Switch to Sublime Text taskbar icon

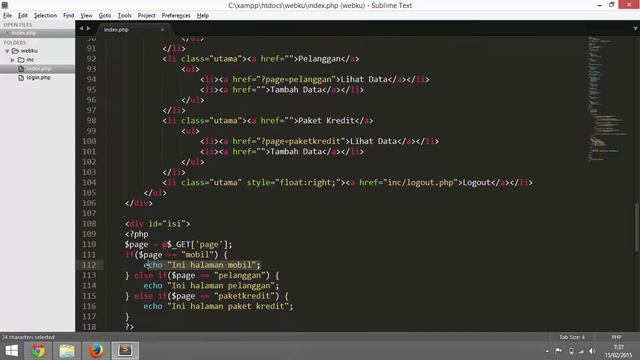click(x=125, y=351)
